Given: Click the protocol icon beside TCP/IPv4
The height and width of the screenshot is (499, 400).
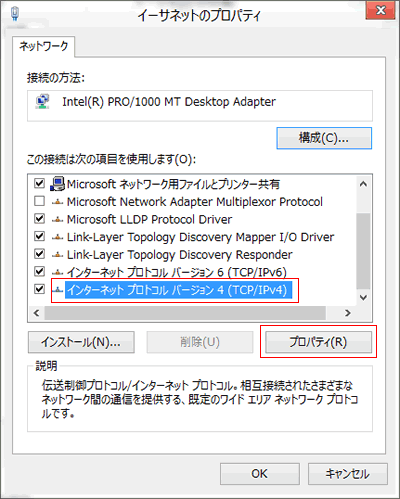Looking at the screenshot, I should [x=58, y=290].
